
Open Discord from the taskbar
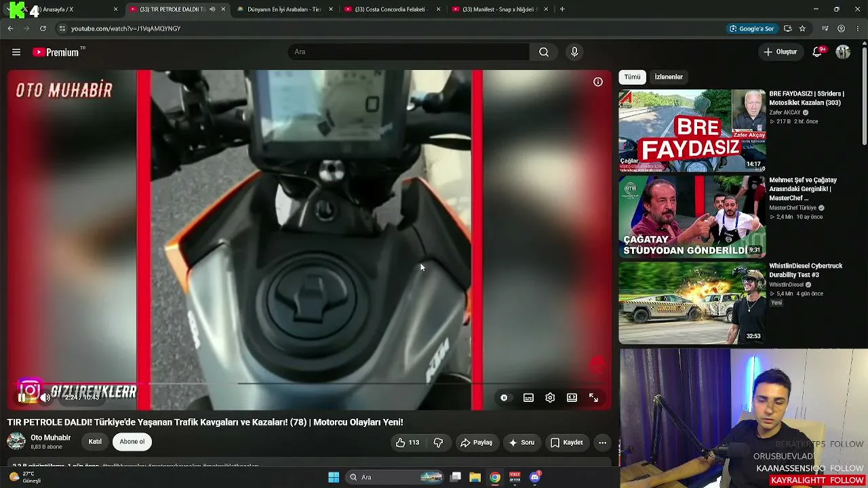pos(534,477)
